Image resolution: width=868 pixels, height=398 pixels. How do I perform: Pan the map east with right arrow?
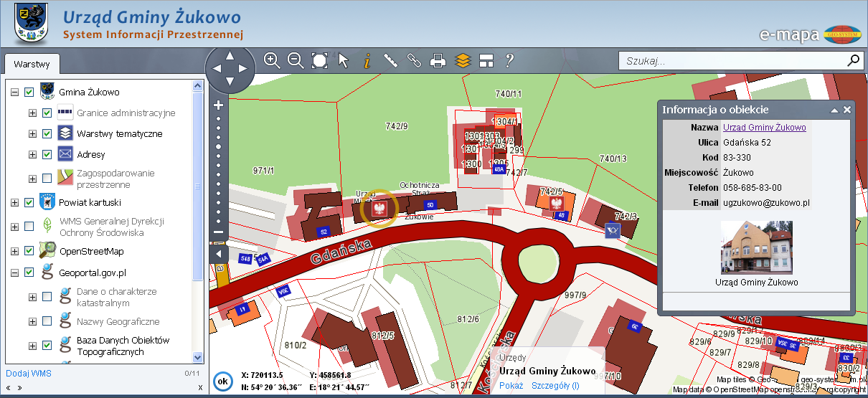pos(245,69)
